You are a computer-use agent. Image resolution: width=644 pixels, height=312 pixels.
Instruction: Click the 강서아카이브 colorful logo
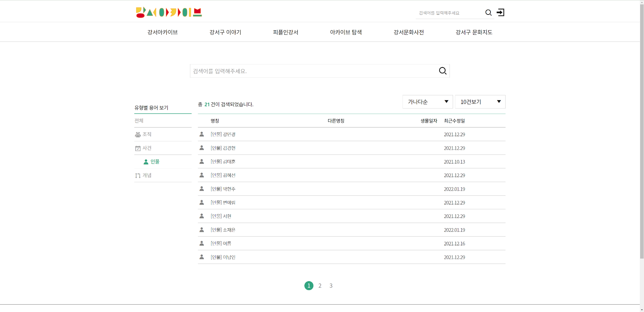(x=169, y=12)
